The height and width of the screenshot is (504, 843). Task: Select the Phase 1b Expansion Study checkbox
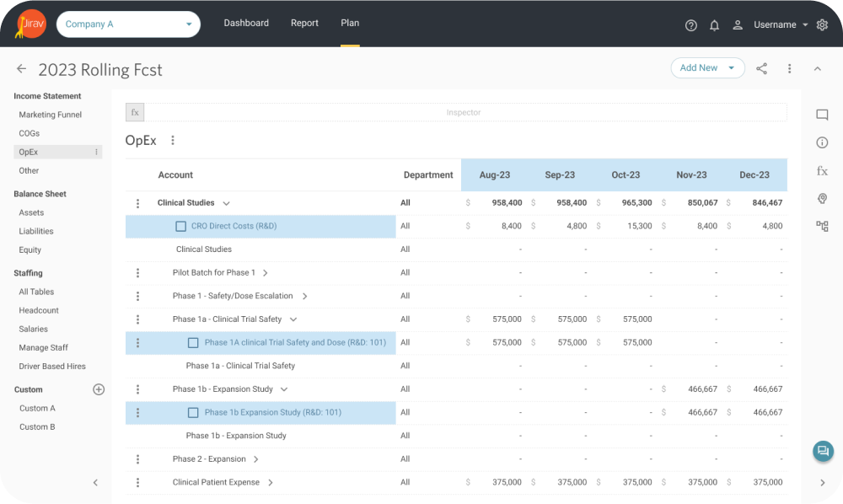click(193, 413)
